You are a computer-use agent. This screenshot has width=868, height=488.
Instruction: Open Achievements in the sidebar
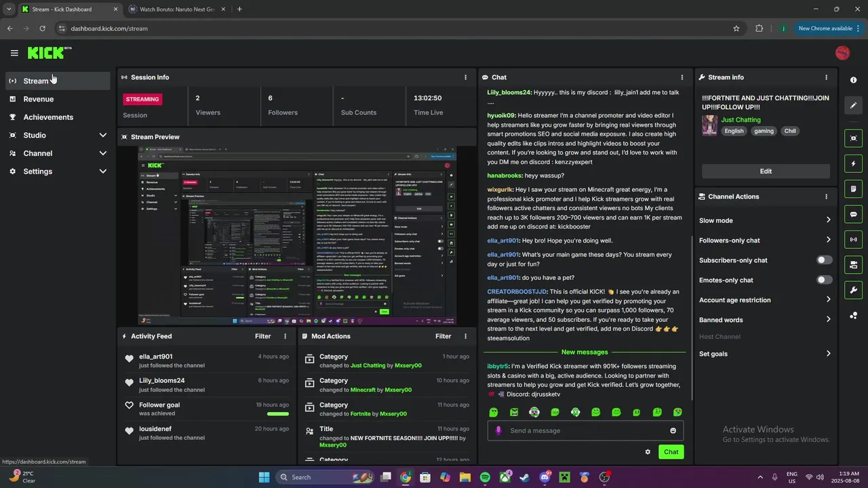(x=58, y=117)
